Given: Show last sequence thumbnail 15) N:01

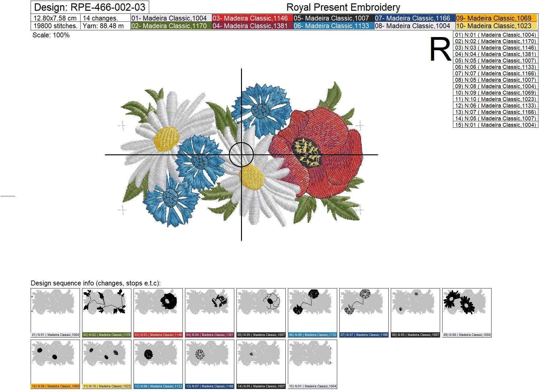Looking at the screenshot, I should (312, 364).
